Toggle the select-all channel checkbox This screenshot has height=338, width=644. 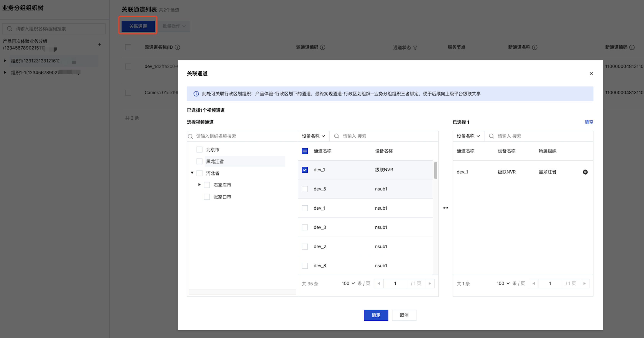click(x=305, y=151)
